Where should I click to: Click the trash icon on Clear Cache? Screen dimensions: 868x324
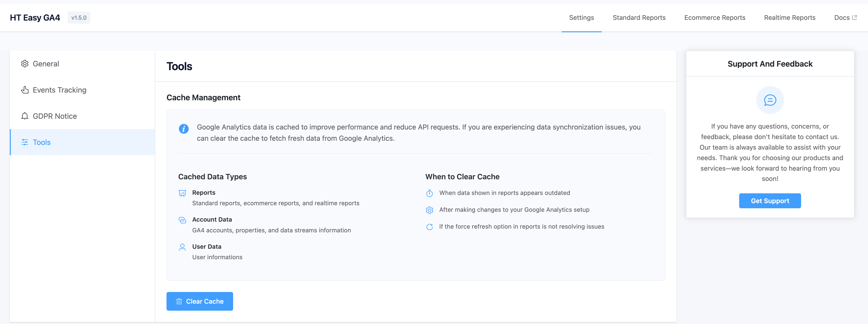pyautogui.click(x=179, y=301)
